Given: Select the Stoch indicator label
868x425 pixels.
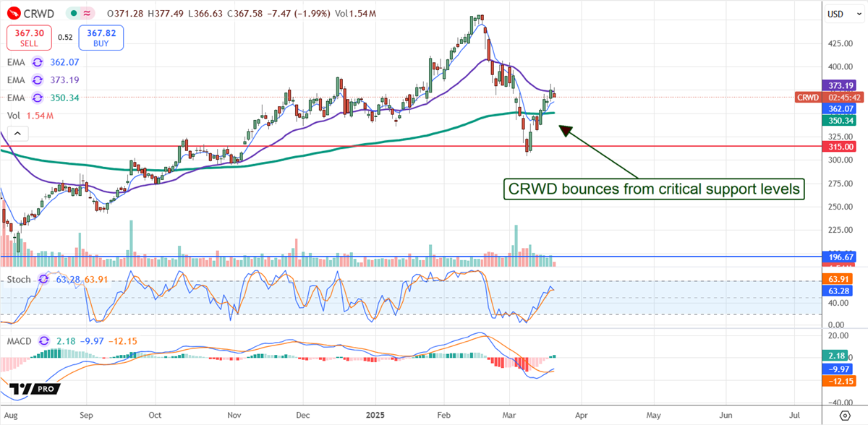Looking at the screenshot, I should pos(20,278).
